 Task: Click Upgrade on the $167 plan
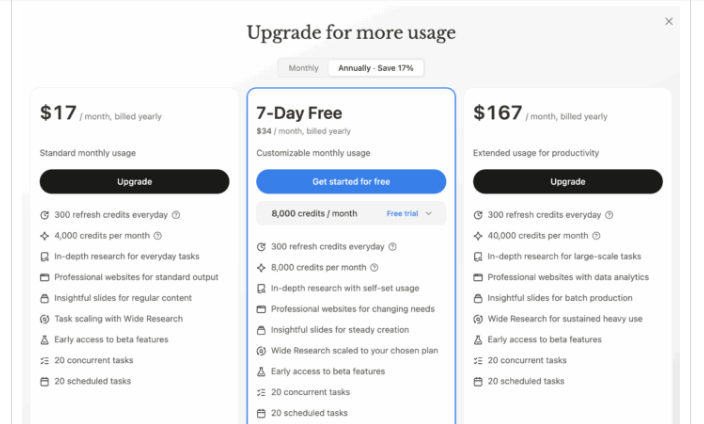pyautogui.click(x=567, y=181)
